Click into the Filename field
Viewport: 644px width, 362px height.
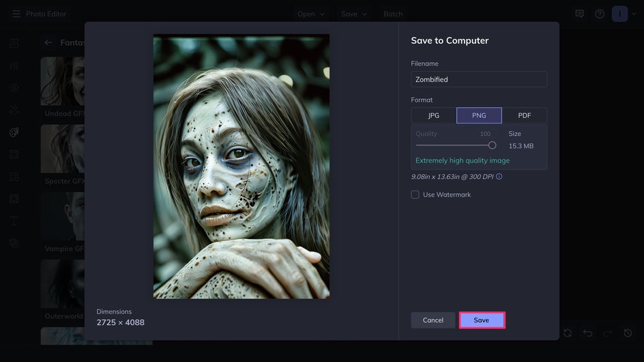point(479,79)
